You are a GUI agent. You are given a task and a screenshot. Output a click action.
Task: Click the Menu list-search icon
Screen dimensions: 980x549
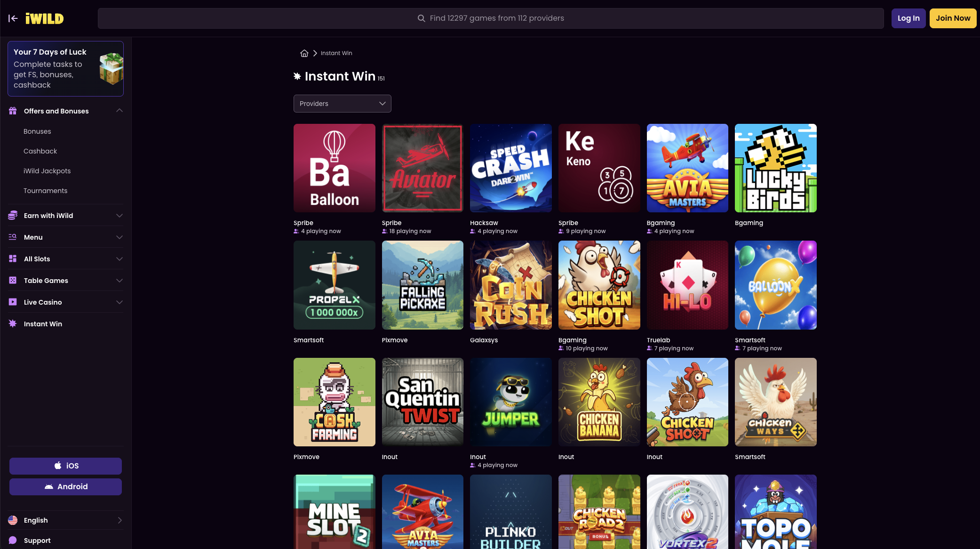click(13, 237)
